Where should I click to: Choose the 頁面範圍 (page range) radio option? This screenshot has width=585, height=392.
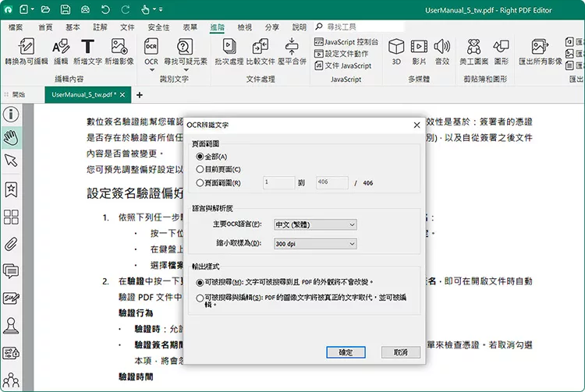200,182
